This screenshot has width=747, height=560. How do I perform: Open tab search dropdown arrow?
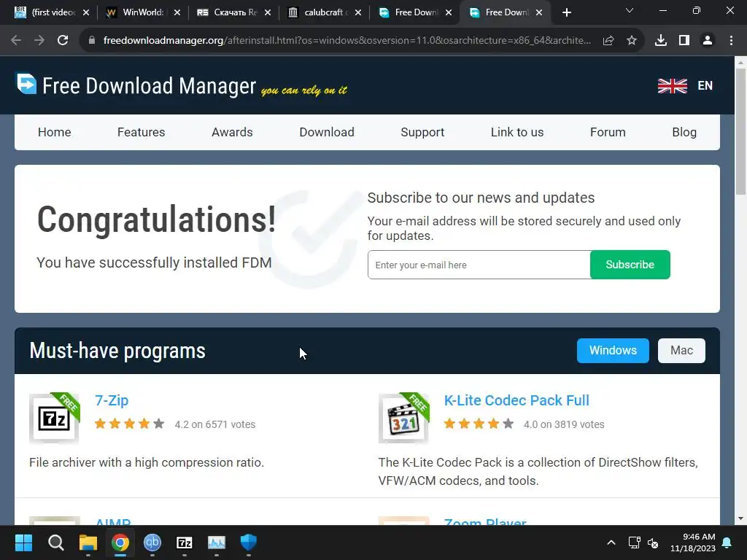click(630, 10)
